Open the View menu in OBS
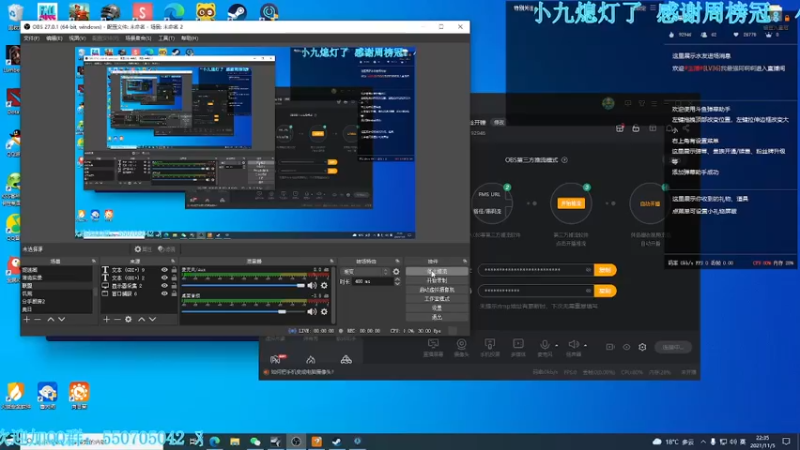Screen dimensions: 800x450 click(77, 38)
